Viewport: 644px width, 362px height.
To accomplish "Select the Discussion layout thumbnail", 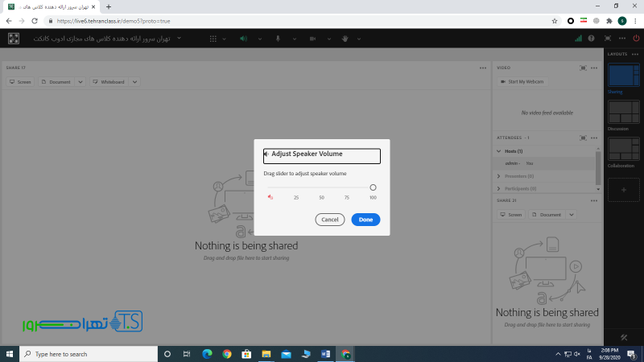I will (624, 112).
